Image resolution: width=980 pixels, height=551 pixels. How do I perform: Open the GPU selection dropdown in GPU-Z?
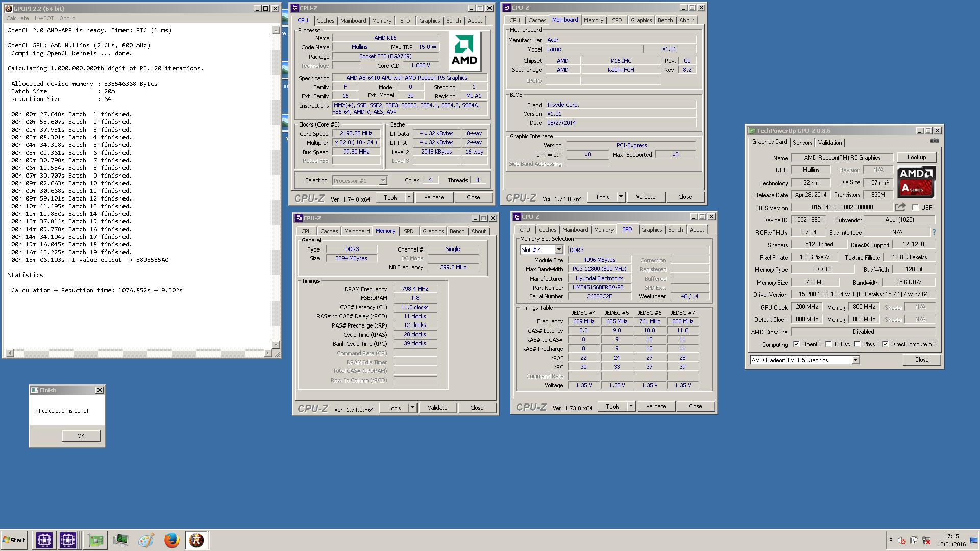coord(855,360)
